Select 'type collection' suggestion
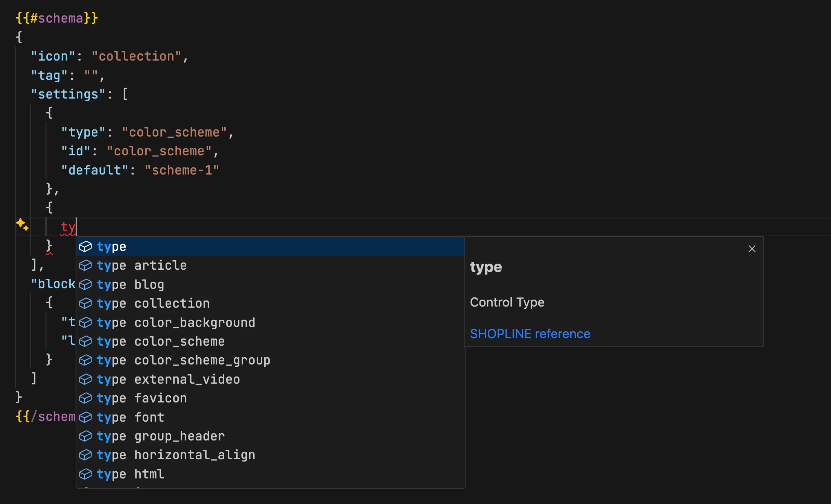This screenshot has width=831, height=504. pyautogui.click(x=153, y=304)
